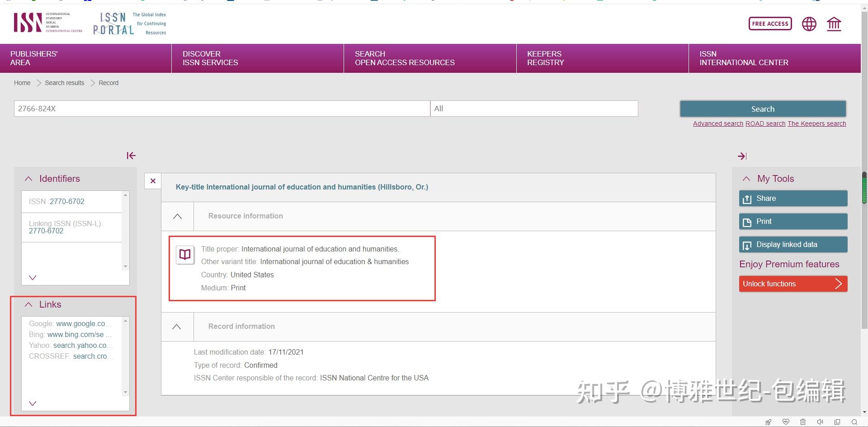Open Search Open Access Resources menu
The image size is (868, 427).
(430, 58)
